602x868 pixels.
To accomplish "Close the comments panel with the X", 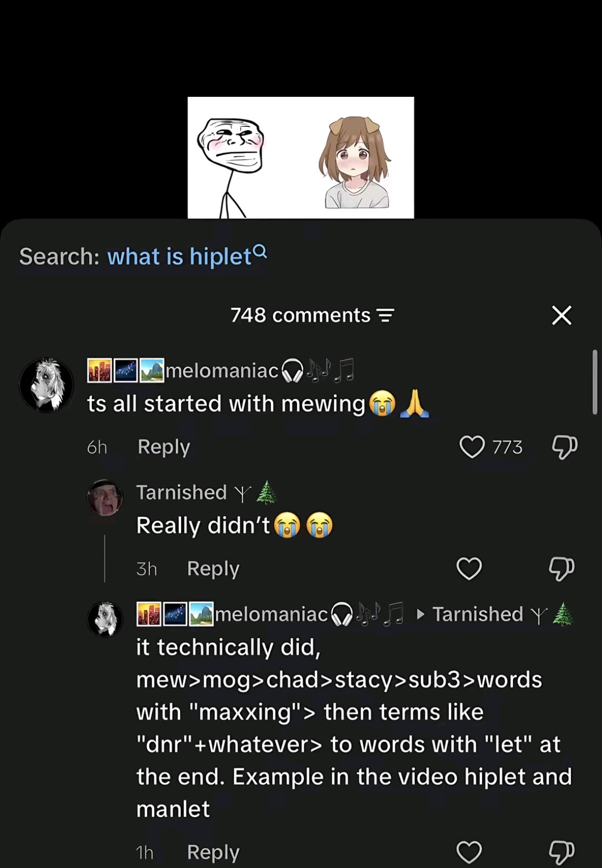I will (562, 316).
